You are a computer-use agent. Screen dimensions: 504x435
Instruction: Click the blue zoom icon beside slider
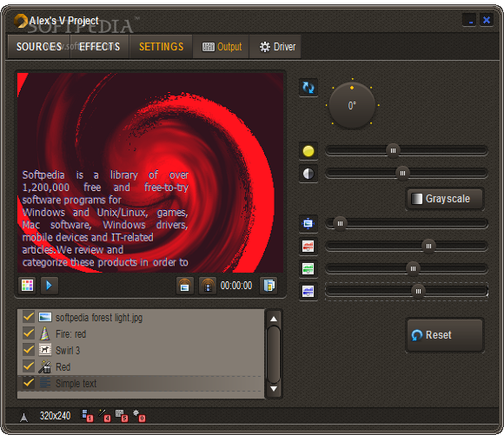click(308, 223)
